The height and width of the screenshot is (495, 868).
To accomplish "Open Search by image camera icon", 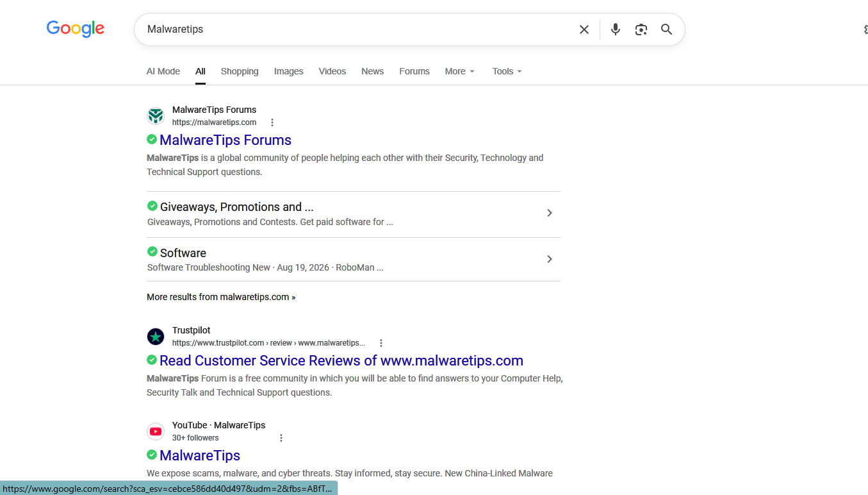I will click(641, 29).
